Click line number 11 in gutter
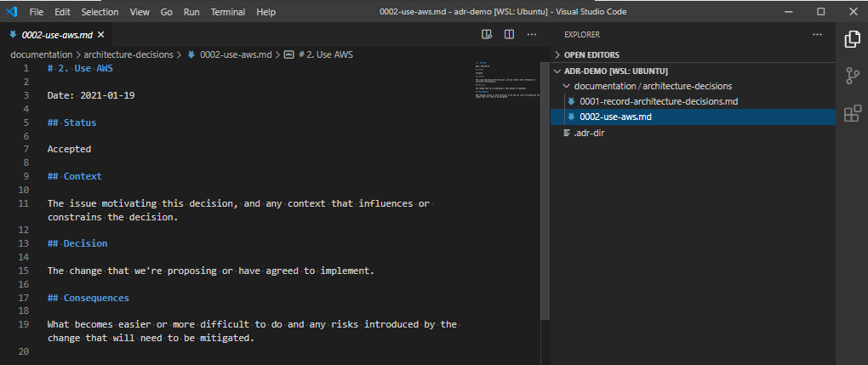868x365 pixels. pyautogui.click(x=23, y=203)
